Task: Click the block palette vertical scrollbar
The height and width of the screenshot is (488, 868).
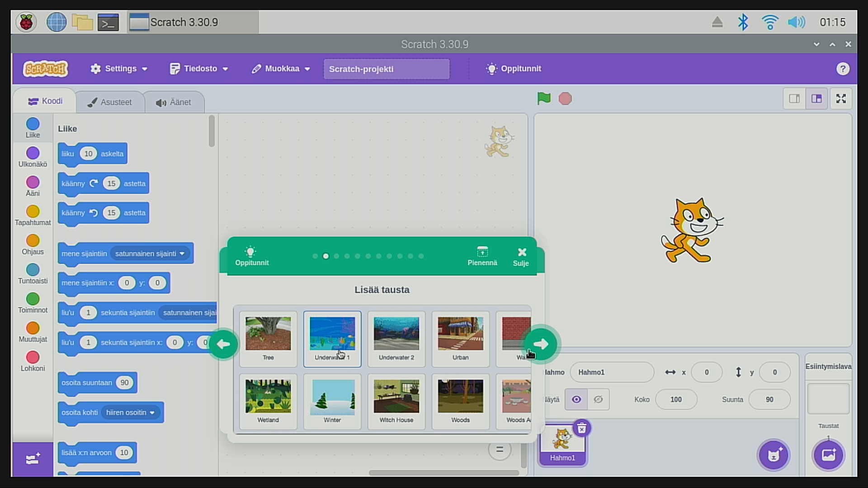Action: pyautogui.click(x=212, y=131)
